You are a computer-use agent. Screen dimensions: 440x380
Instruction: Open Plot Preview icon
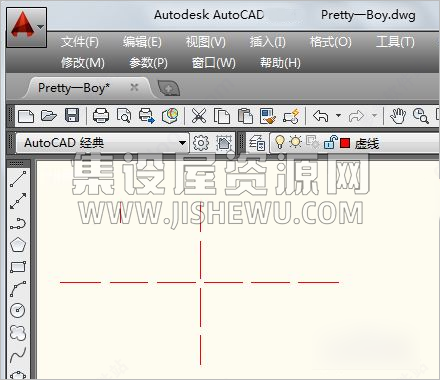pos(124,116)
